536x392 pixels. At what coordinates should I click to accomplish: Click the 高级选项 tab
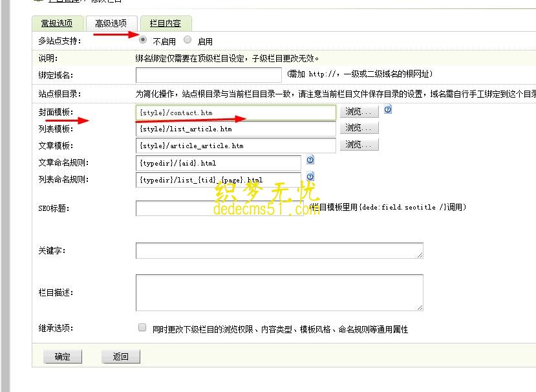pyautogui.click(x=111, y=23)
